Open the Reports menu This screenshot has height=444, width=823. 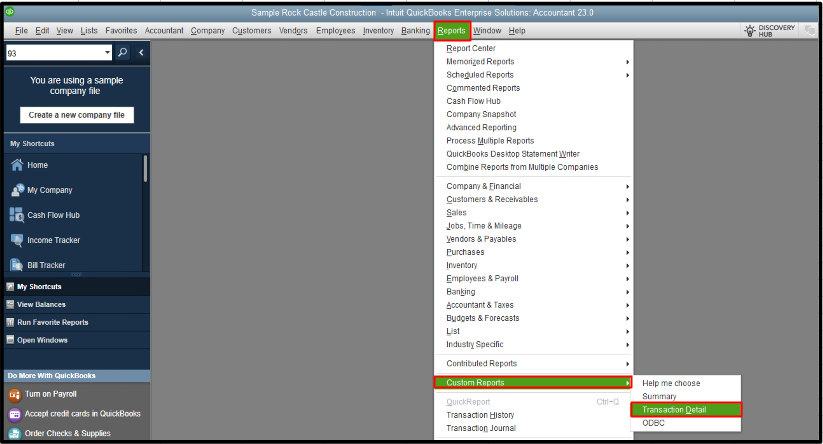(x=451, y=30)
